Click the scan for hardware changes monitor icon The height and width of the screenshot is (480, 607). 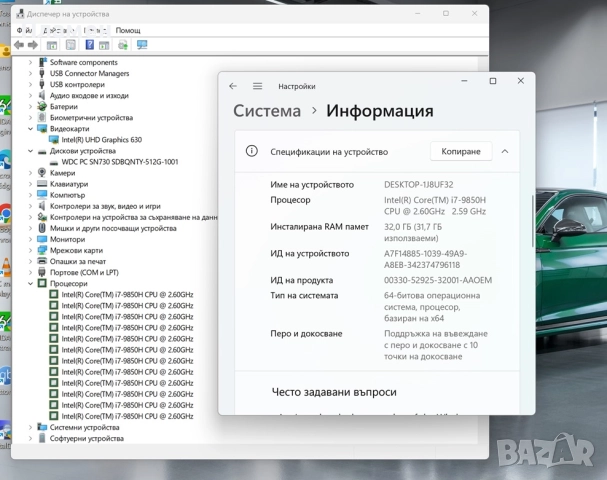point(142,45)
